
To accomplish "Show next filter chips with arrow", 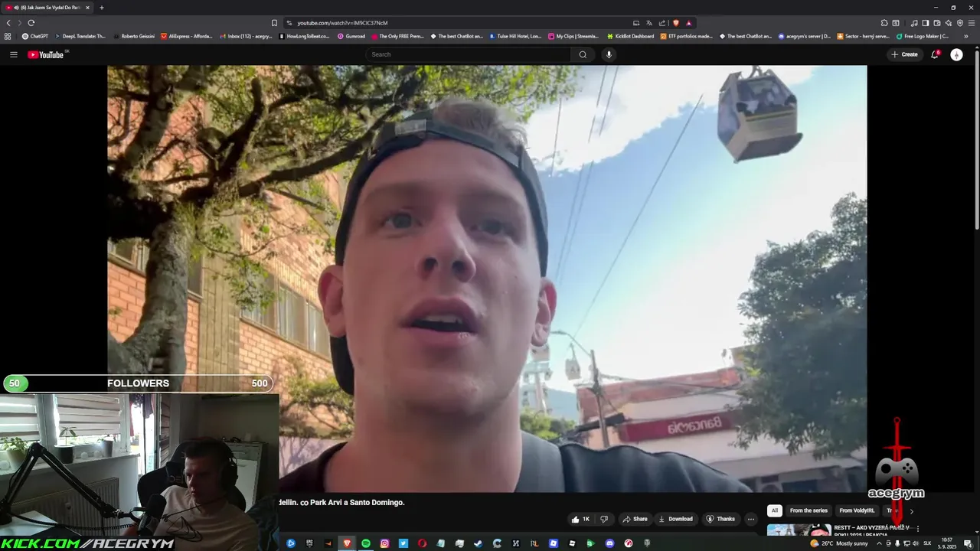I will [x=911, y=510].
